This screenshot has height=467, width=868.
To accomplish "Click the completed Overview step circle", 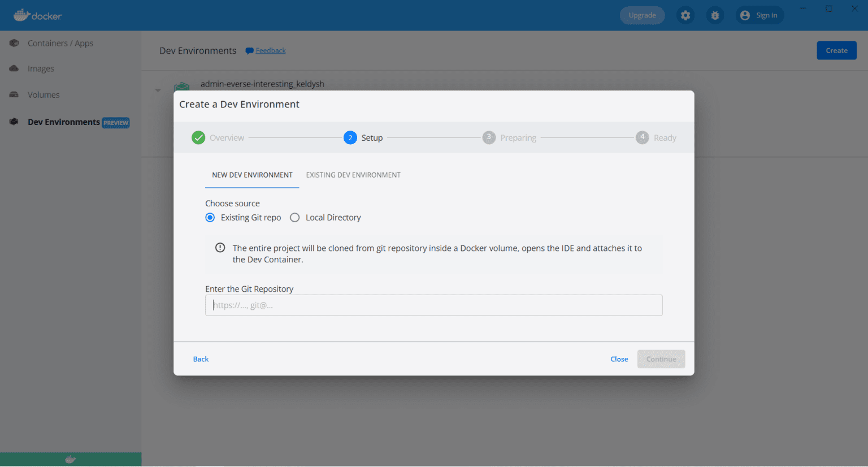I will pos(198,137).
